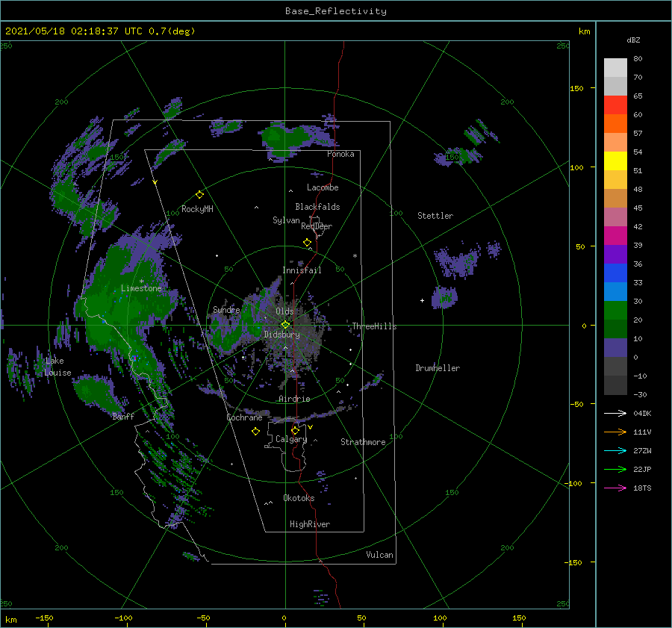Click the Olds label
Viewport: 672px width, 628px height.
coord(284,311)
